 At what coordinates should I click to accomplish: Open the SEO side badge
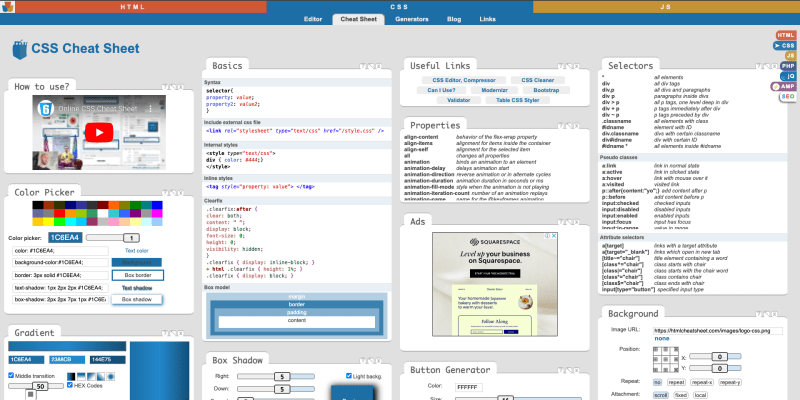tap(788, 96)
